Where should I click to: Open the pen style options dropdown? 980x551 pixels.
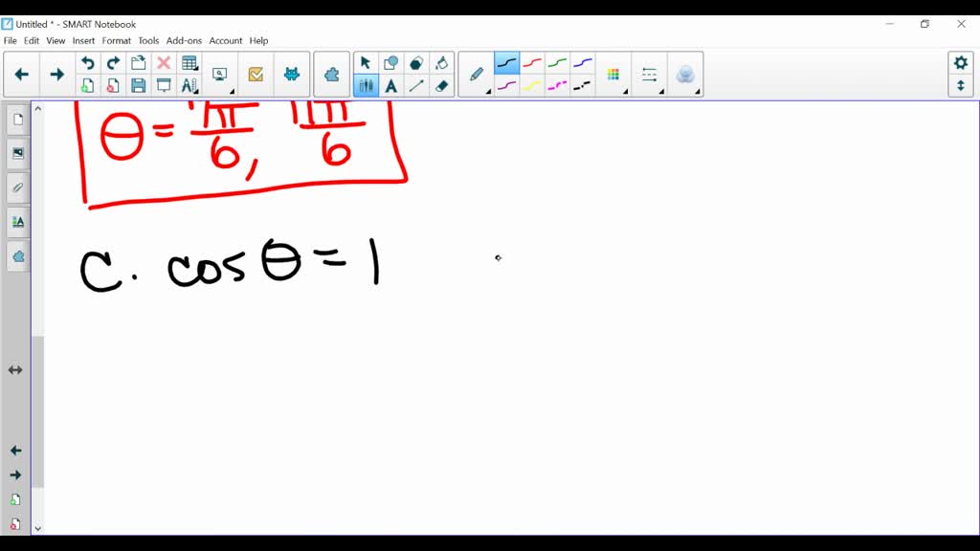pyautogui.click(x=487, y=93)
